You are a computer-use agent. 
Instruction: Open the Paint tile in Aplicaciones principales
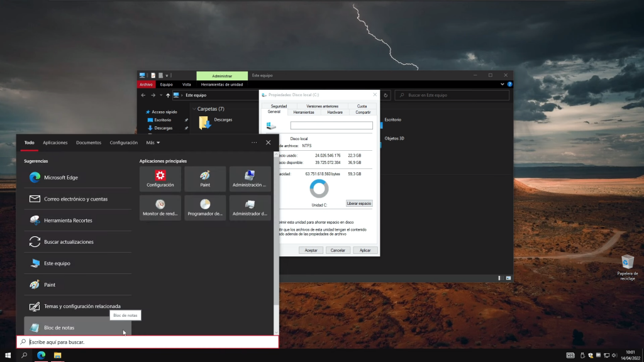[x=205, y=178]
